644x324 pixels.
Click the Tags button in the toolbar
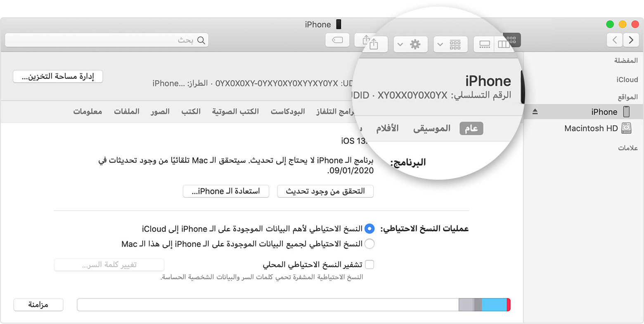pos(337,40)
